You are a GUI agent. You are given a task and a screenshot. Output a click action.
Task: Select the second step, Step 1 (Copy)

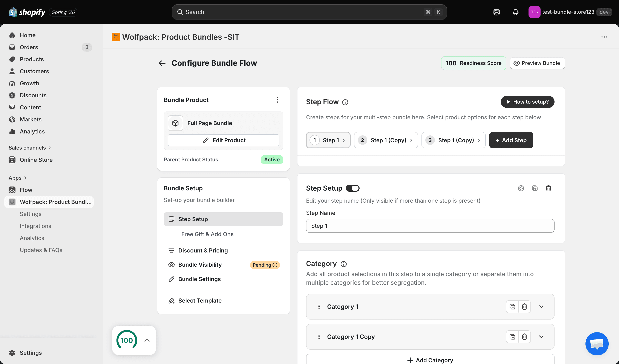point(386,140)
